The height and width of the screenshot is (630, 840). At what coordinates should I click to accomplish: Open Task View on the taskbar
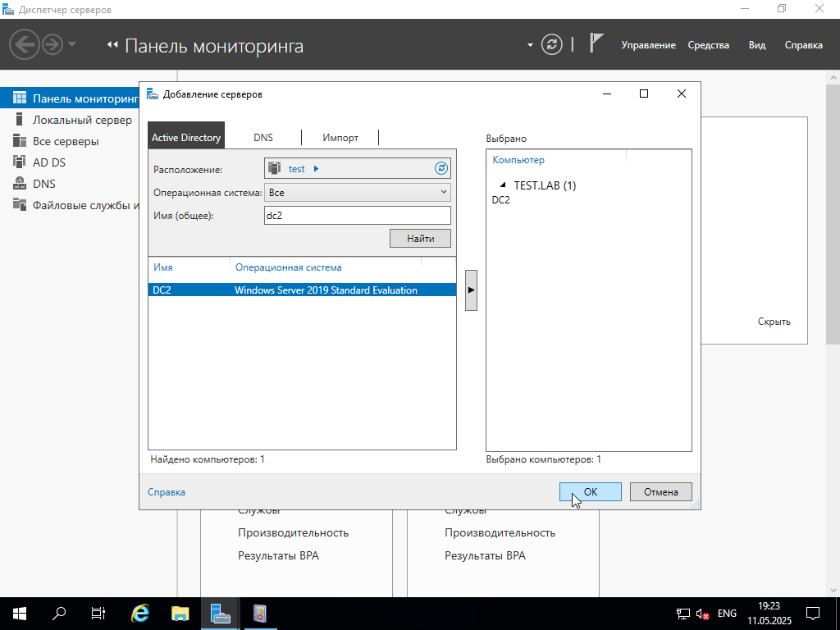[x=98, y=614]
